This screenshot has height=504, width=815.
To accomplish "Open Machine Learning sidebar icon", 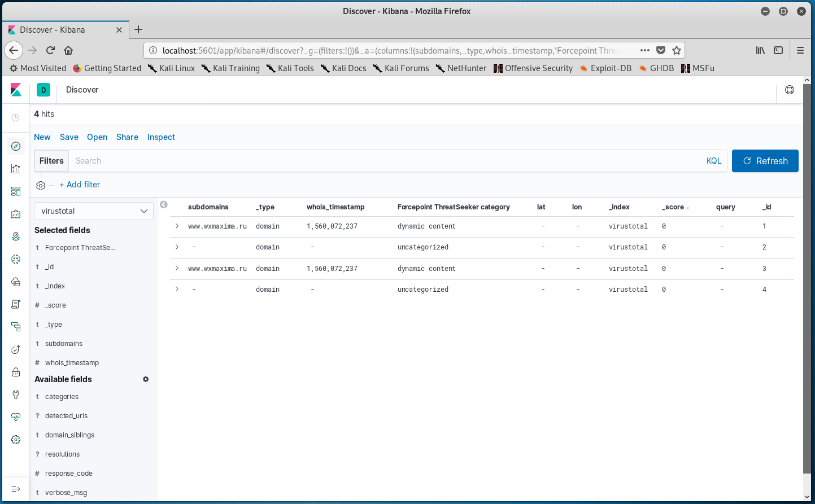I will click(x=16, y=259).
